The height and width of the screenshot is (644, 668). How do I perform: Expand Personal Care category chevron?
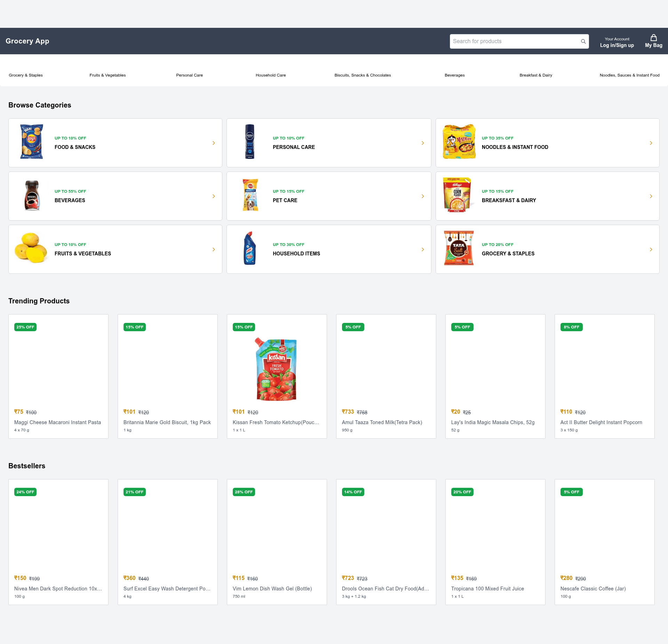(423, 143)
